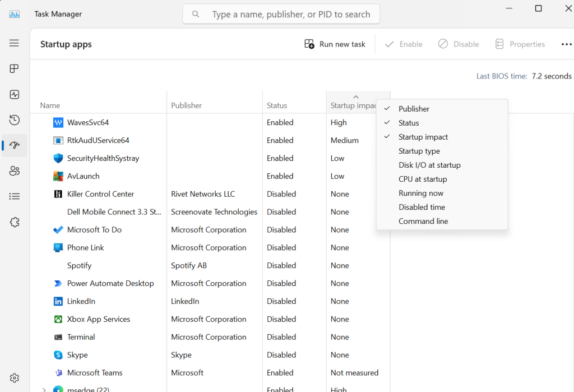
Task: Click the High impact value of WavesSvc64
Action: [339, 122]
